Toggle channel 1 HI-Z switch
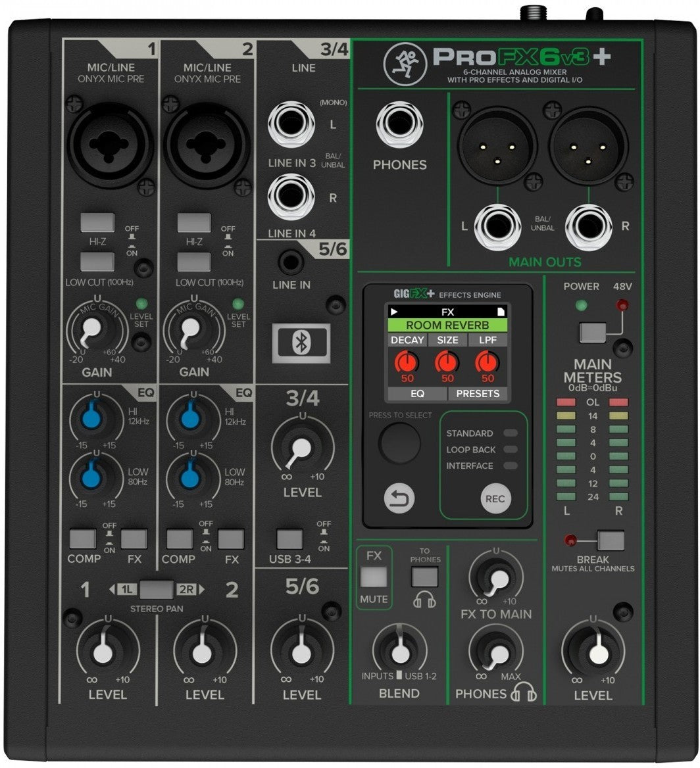Viewport: 700px width, 768px height. [97, 223]
